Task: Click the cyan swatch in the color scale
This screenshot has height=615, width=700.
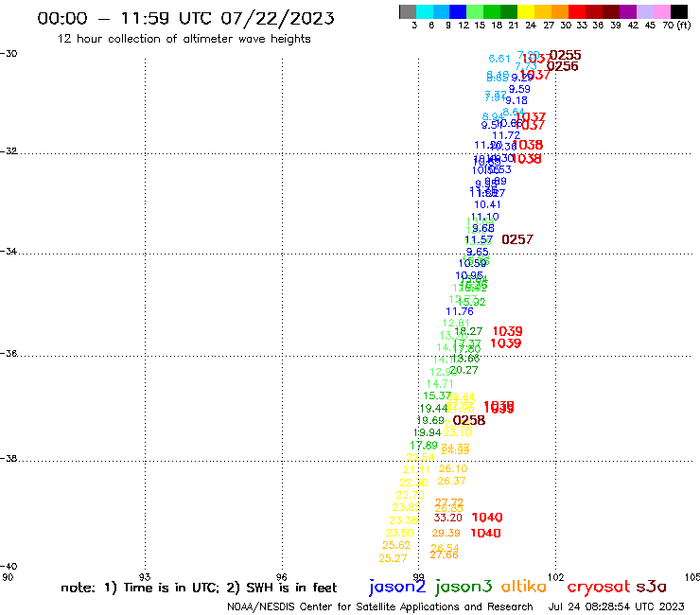Action: [425, 11]
